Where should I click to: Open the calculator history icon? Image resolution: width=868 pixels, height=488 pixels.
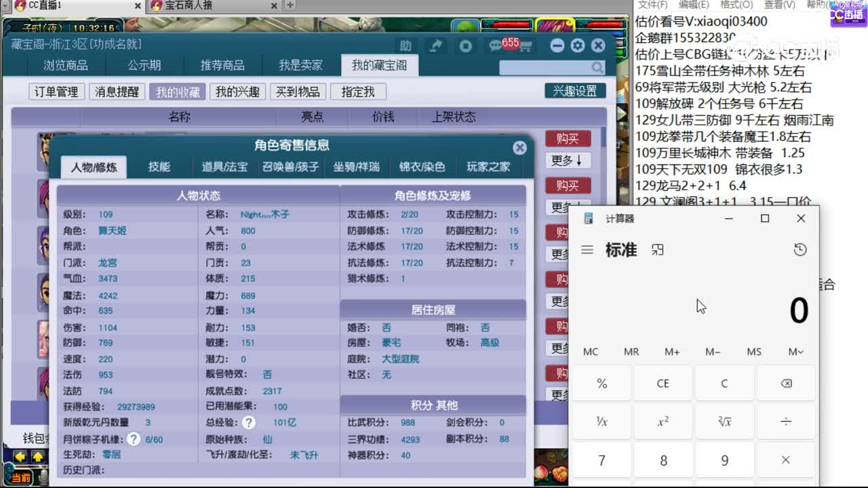coord(800,250)
